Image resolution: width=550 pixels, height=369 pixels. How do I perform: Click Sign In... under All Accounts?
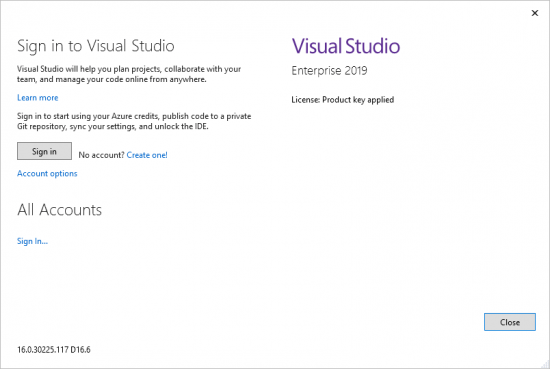coord(32,241)
